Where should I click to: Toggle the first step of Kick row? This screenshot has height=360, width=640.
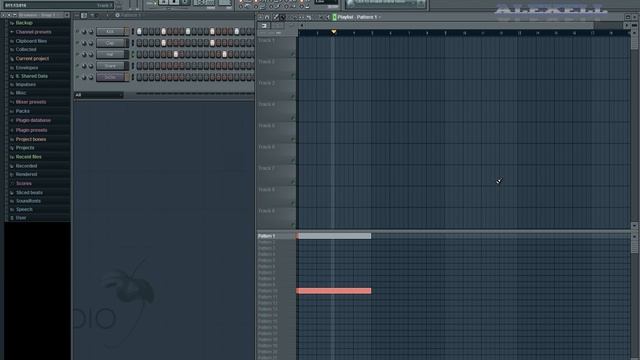pos(139,31)
